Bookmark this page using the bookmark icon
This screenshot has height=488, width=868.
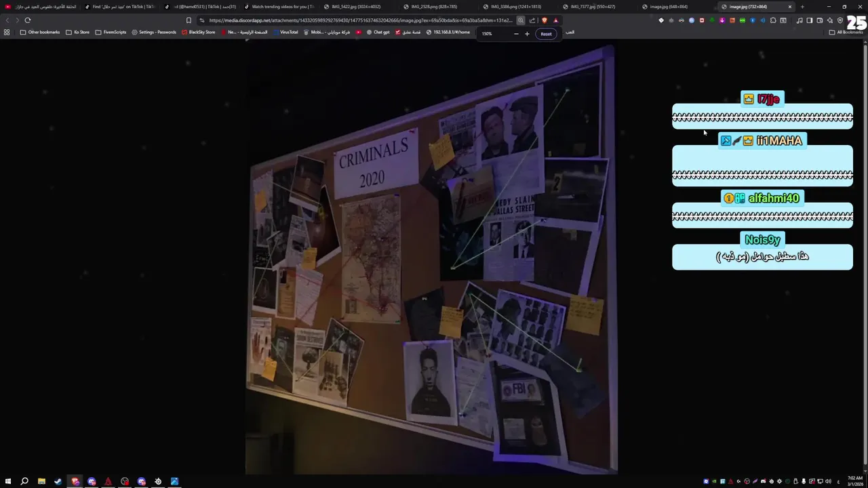pyautogui.click(x=189, y=20)
